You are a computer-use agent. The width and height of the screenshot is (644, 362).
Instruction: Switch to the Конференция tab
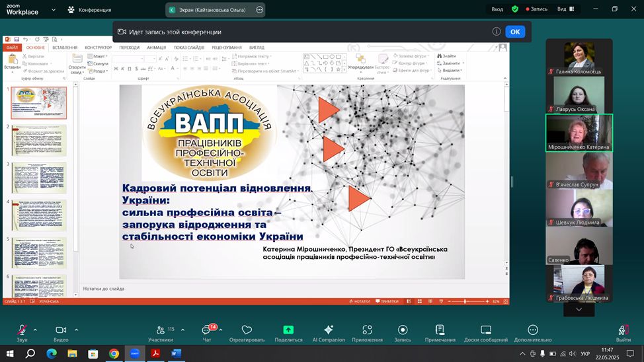click(x=89, y=10)
